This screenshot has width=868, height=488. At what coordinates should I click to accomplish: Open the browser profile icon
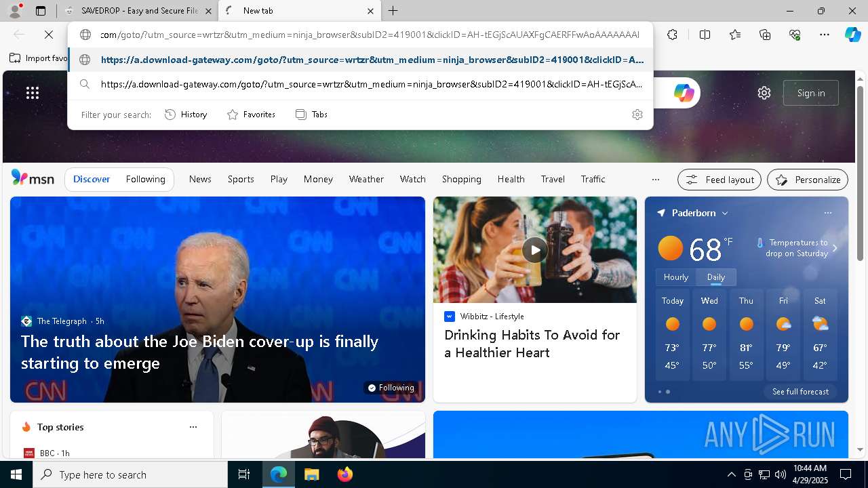[x=14, y=11]
